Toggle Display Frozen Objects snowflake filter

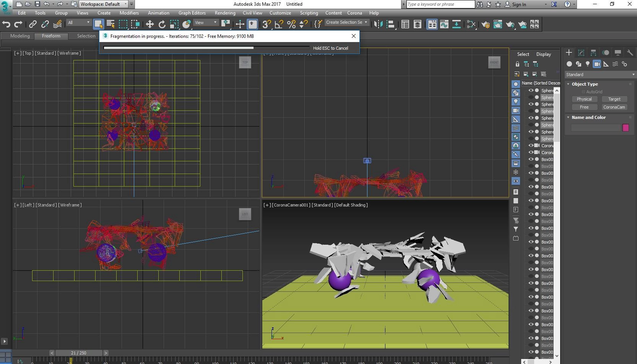516,172
